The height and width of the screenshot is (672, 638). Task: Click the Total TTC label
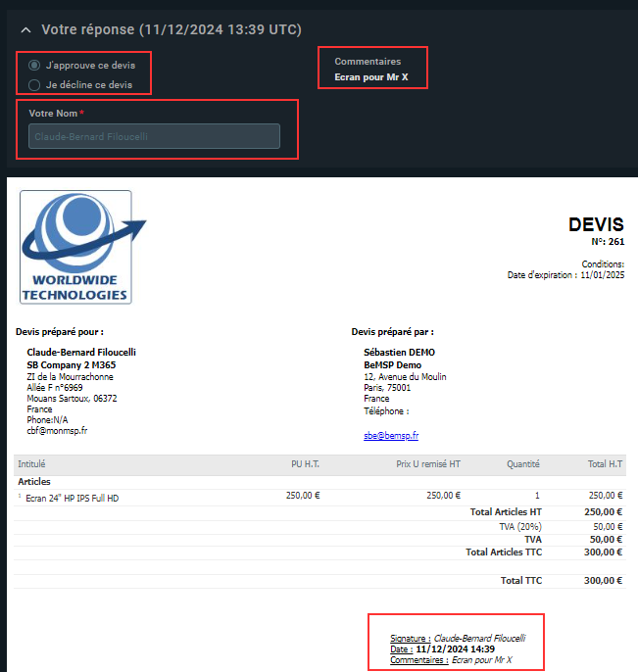521,581
